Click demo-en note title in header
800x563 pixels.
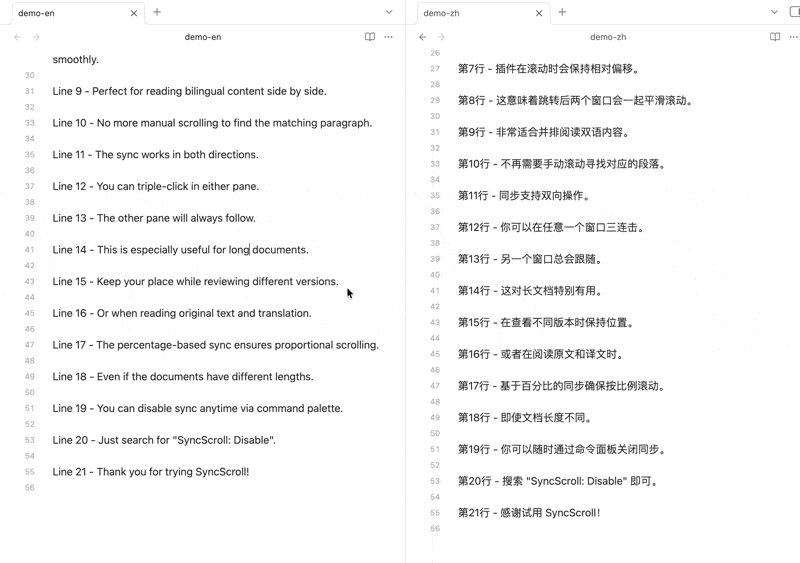203,37
